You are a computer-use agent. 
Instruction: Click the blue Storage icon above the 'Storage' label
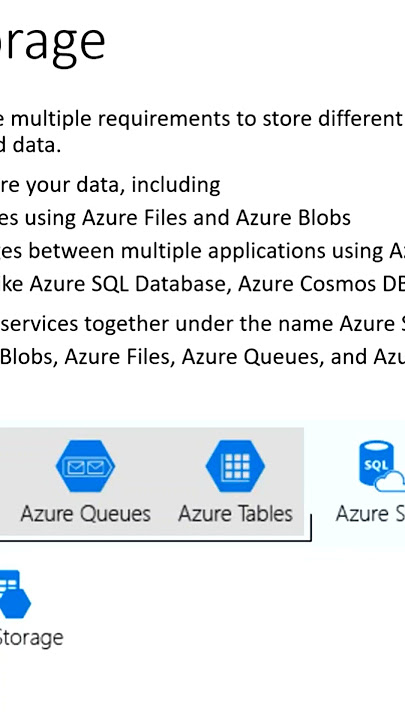tap(15, 594)
